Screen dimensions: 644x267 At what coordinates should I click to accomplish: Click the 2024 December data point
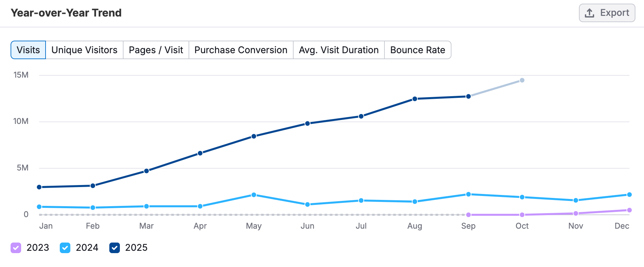point(629,195)
